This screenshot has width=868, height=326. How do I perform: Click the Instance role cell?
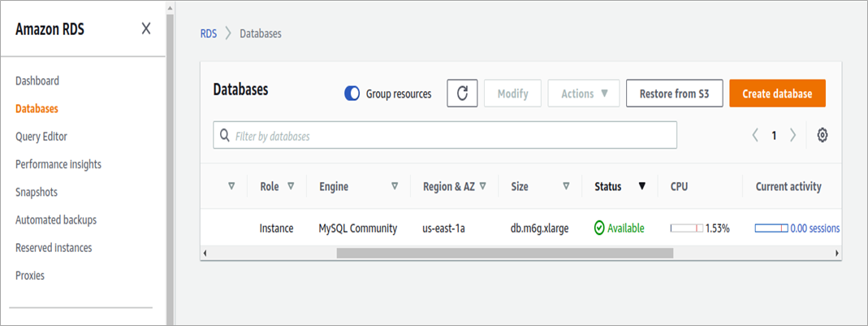coord(276,228)
